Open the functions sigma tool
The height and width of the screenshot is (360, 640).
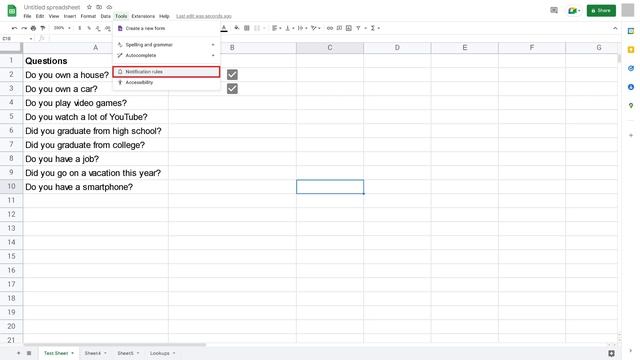(x=373, y=28)
